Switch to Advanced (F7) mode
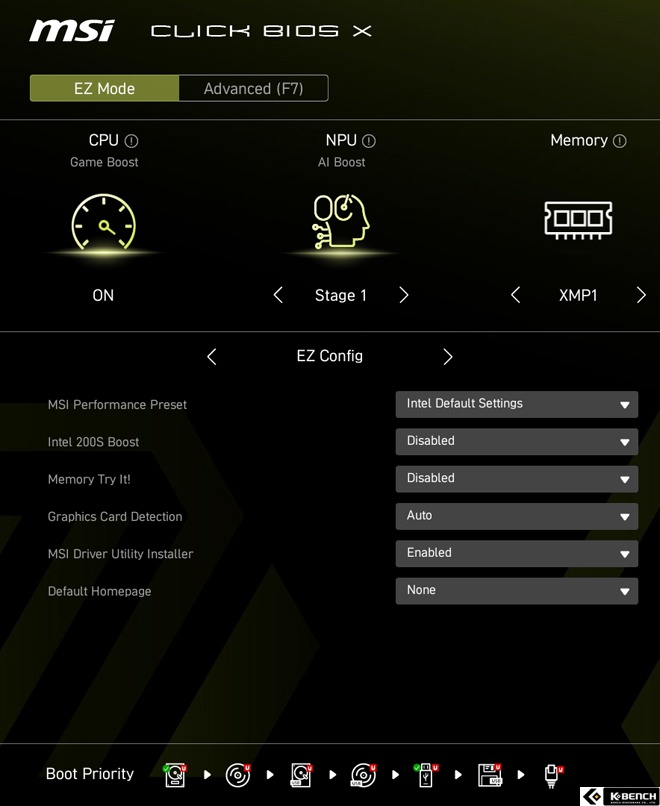The height and width of the screenshot is (806, 660). (253, 88)
